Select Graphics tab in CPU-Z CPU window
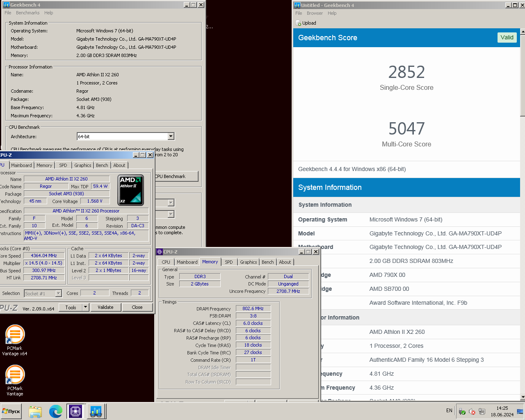 coord(83,165)
